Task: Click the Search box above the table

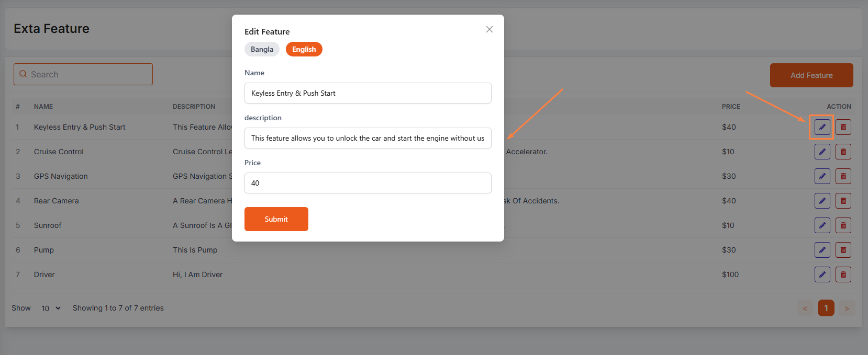Action: click(84, 74)
